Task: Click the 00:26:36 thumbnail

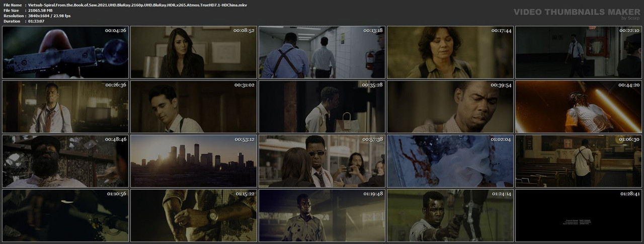Action: (x=65, y=107)
